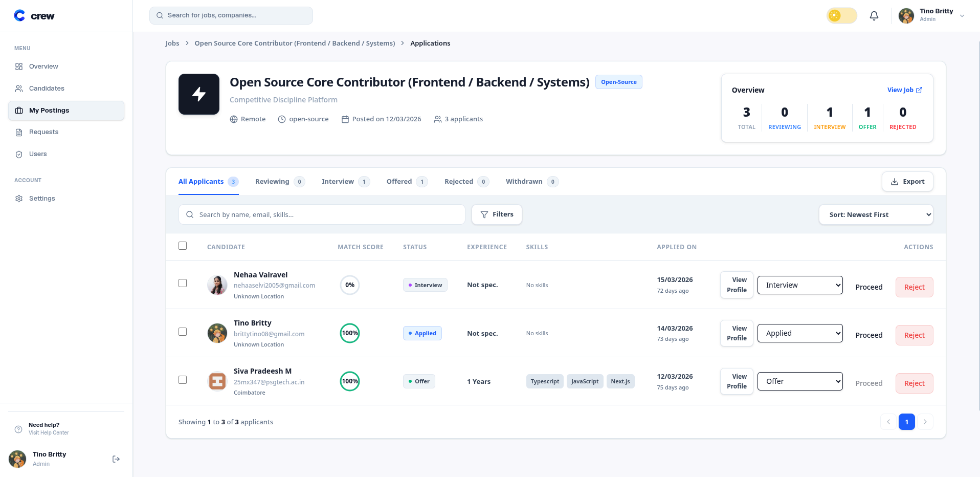Screen dimensions: 980x477
Task: View Profile for Nehaa Vairavel
Action: 737,285
